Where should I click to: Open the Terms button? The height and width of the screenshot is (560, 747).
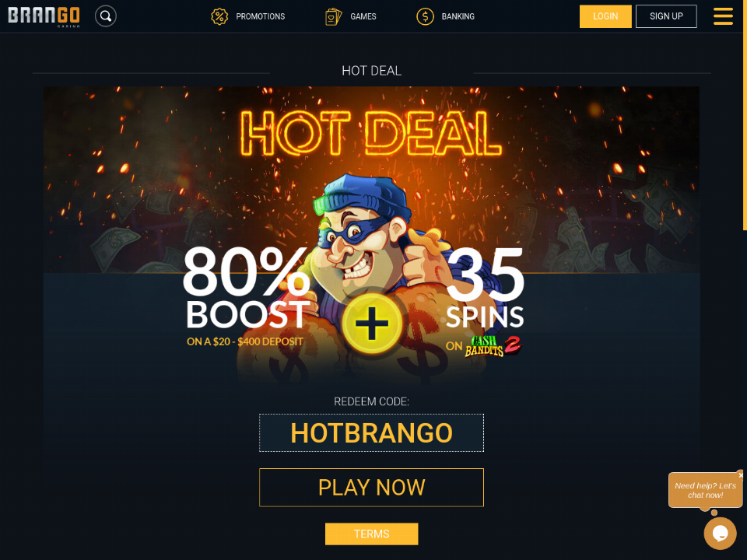point(372,534)
